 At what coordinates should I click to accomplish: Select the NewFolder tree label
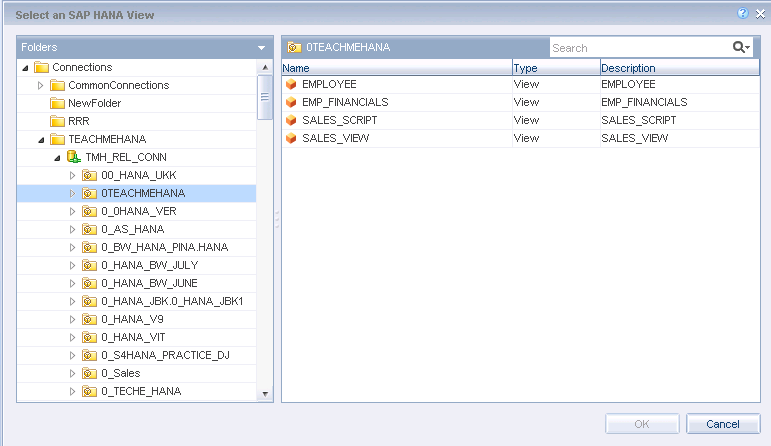[94, 103]
